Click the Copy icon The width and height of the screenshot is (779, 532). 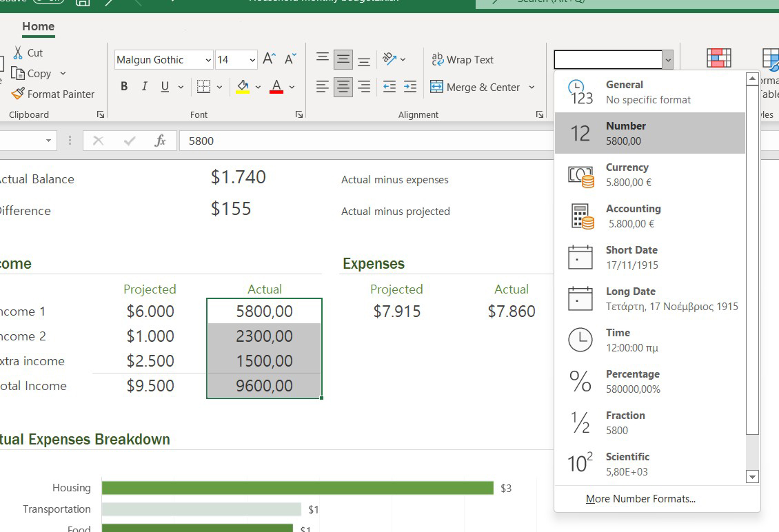[x=18, y=74]
